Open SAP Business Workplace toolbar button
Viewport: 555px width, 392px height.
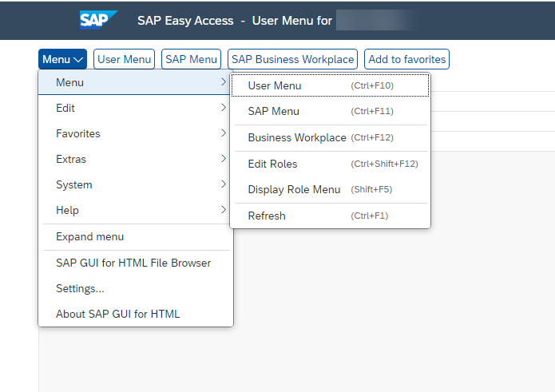pyautogui.click(x=293, y=59)
